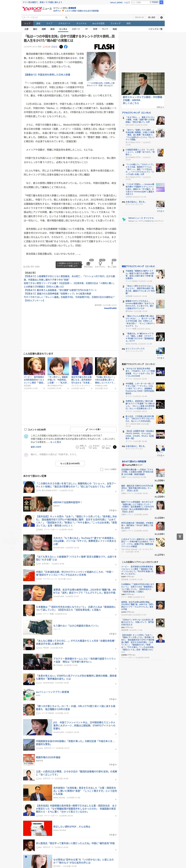Open 【画像あり】中国支持を表明した日本人俳優 link
The width and height of the screenshot is (186, 868).
pyautogui.click(x=47, y=75)
